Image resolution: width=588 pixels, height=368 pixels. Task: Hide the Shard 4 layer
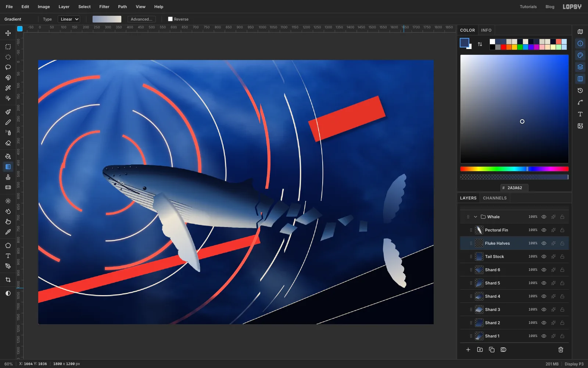point(544,296)
